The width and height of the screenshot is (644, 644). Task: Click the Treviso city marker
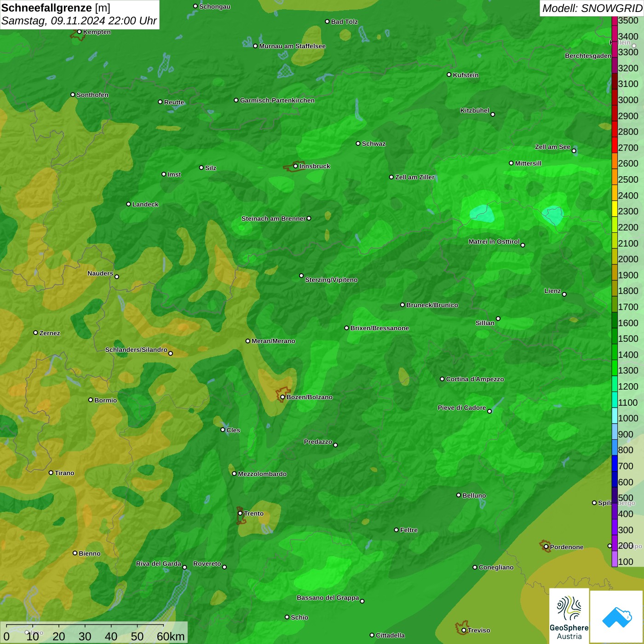[464, 630]
